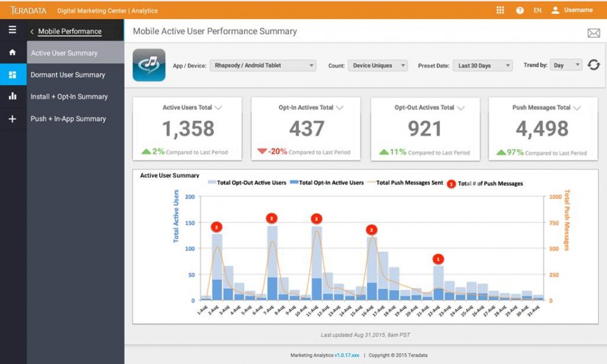
Task: Open the apps grid icon in header
Action: click(500, 10)
